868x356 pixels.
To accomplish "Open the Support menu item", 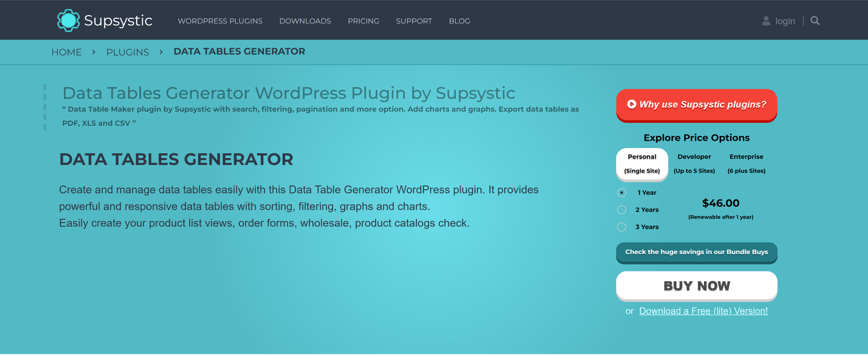I will [x=414, y=21].
